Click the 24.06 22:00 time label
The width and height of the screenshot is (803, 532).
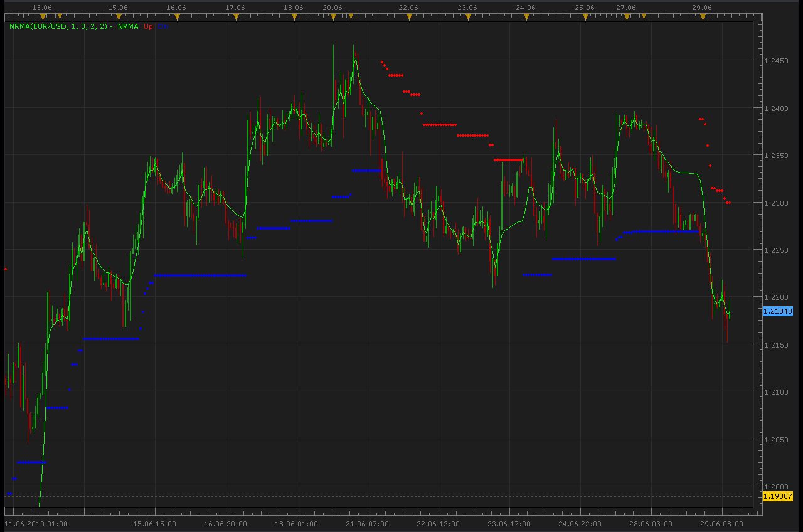[x=580, y=524]
